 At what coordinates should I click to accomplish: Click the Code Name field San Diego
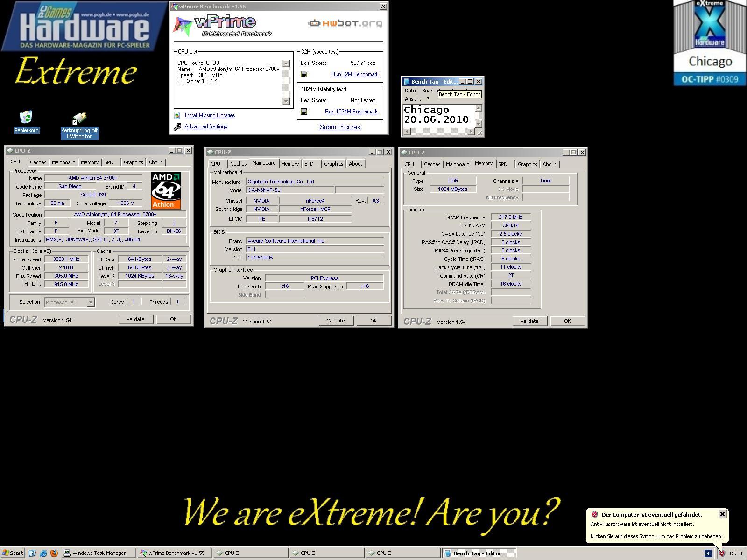(x=70, y=186)
